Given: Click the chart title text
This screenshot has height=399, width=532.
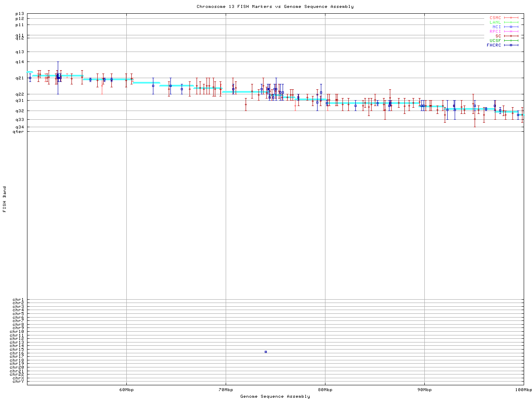Looking at the screenshot, I should point(275,7).
